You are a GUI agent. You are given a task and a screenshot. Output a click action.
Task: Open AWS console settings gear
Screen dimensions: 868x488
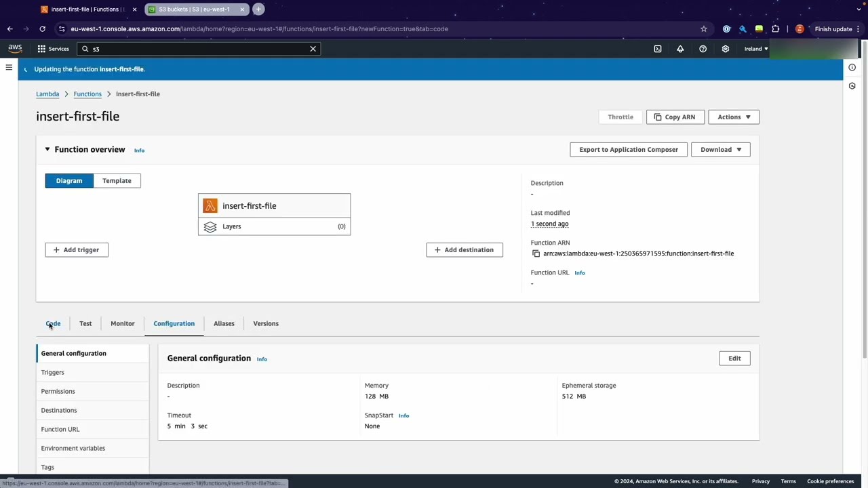(726, 49)
